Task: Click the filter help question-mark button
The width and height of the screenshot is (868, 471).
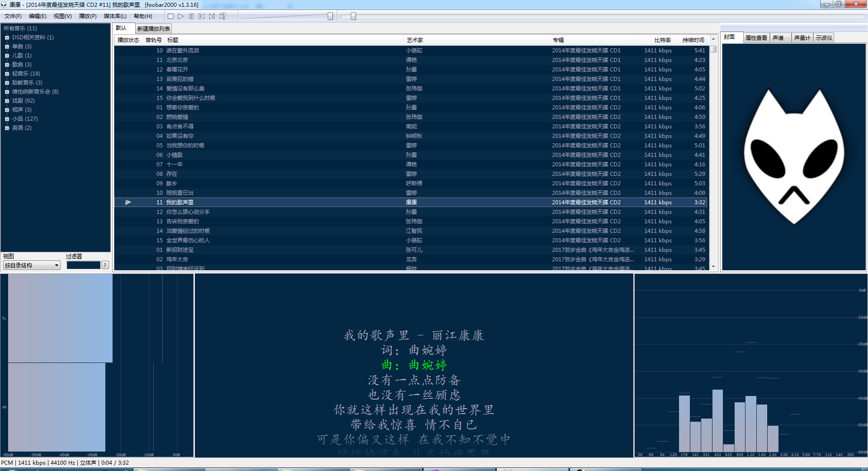Action: [x=105, y=265]
